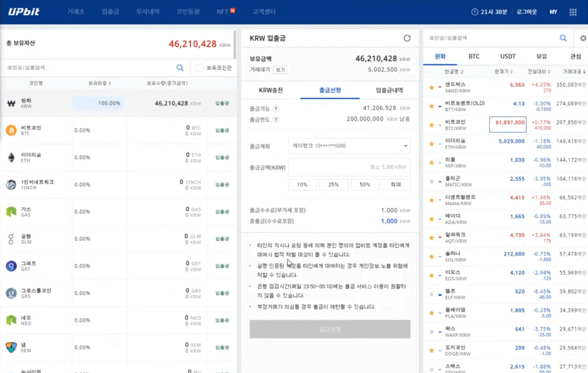
Task: Click the 1인치네트워크 coin icon
Action: tap(11, 184)
